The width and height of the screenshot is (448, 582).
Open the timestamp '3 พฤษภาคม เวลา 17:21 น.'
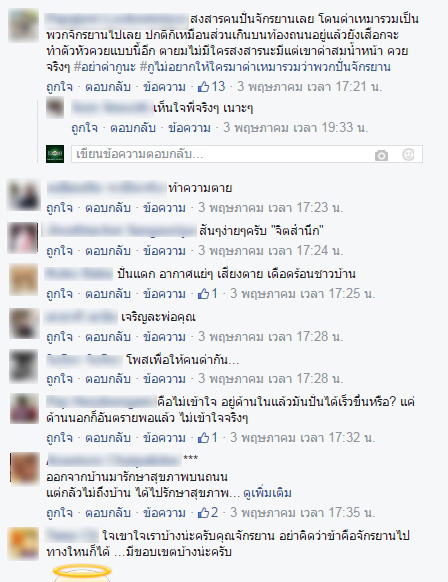click(310, 87)
